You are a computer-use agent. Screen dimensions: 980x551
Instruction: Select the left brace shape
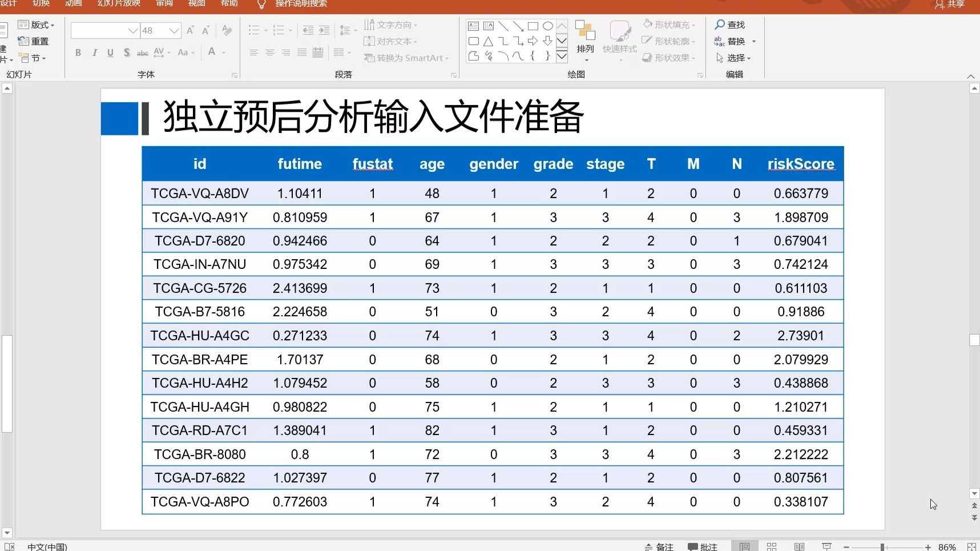pyautogui.click(x=533, y=56)
